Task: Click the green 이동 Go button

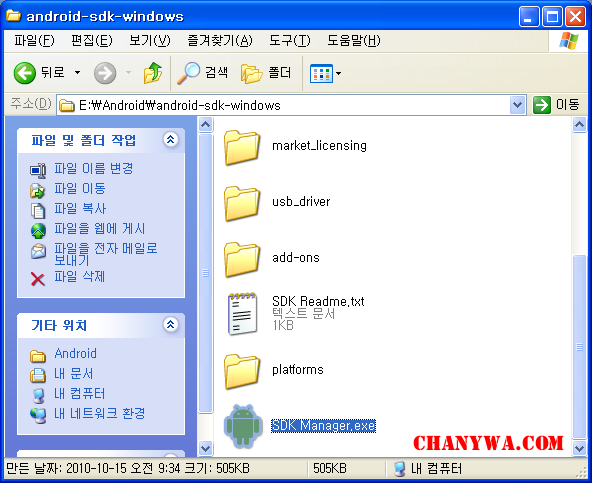Action: point(556,105)
